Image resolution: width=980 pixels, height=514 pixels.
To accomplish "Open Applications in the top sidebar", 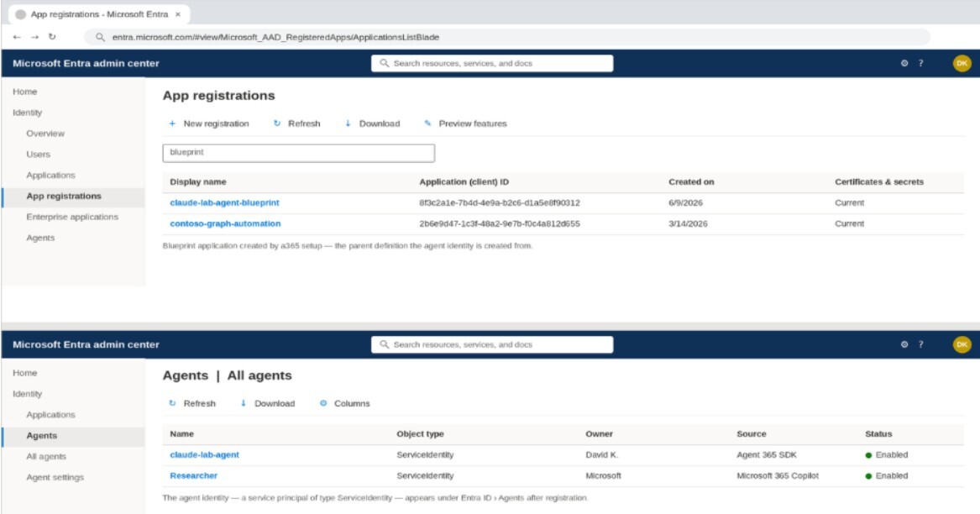I will pyautogui.click(x=50, y=175).
